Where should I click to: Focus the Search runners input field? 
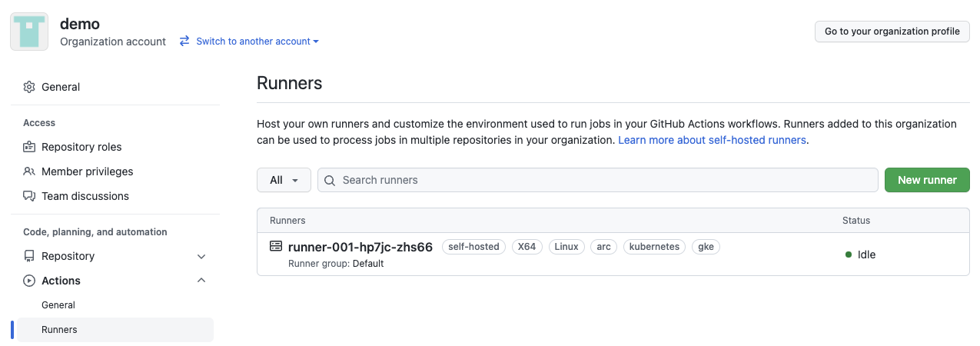point(597,180)
